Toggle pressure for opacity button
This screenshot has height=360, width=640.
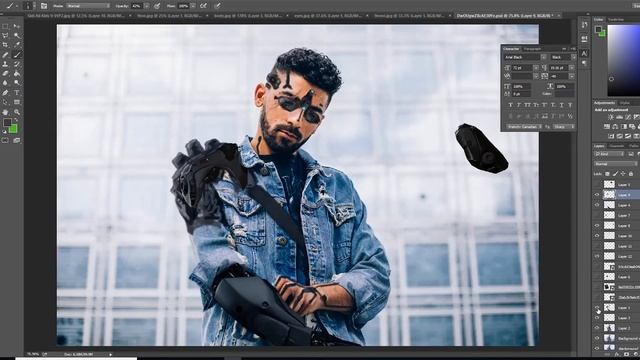[157, 6]
